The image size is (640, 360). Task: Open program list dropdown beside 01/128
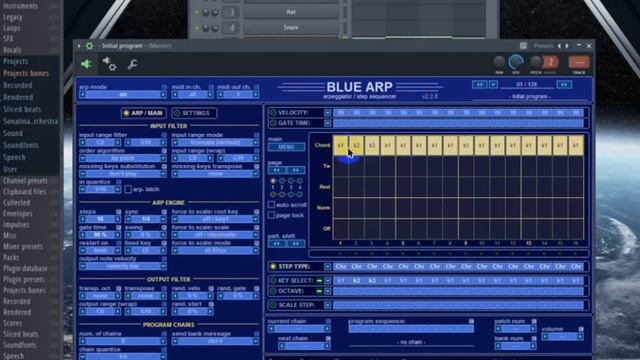pos(493,84)
